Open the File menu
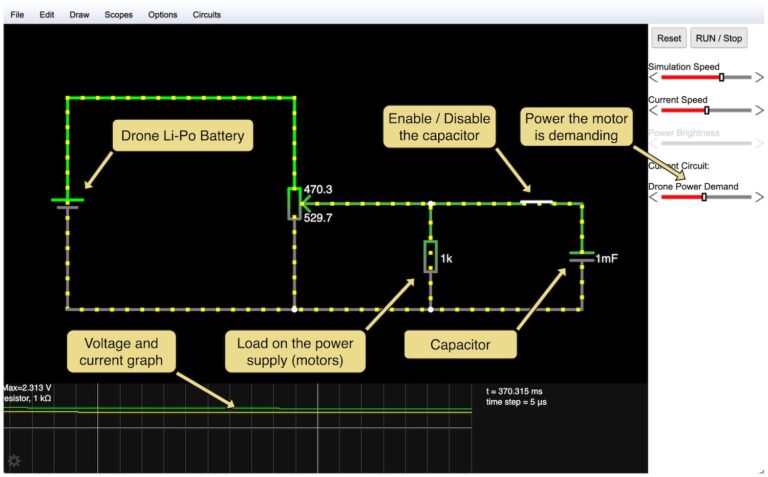The image size is (768, 477). [17, 15]
